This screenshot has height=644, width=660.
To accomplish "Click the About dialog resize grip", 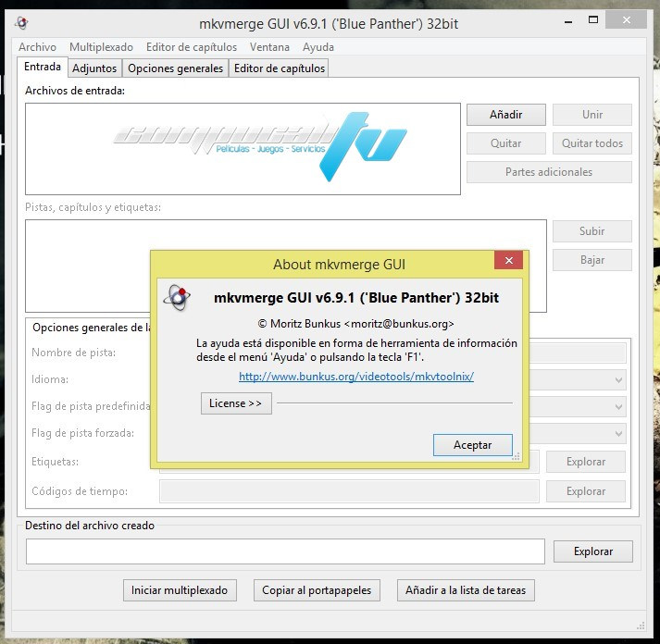I will point(516,457).
